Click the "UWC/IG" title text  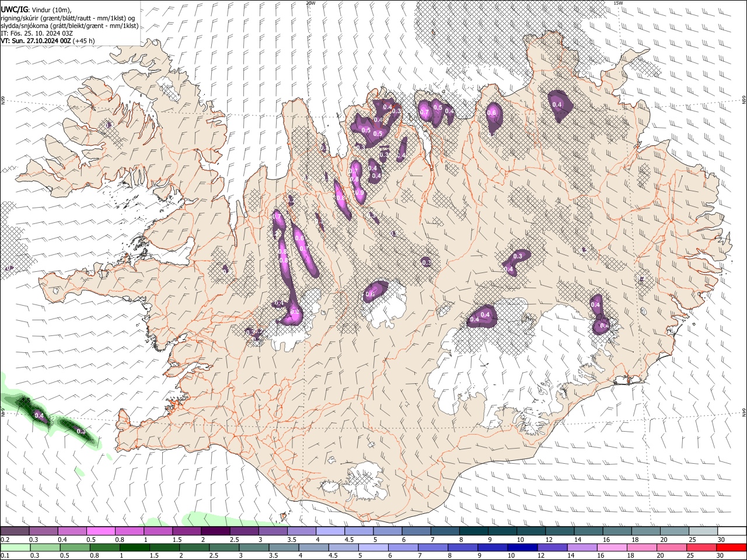coord(15,10)
